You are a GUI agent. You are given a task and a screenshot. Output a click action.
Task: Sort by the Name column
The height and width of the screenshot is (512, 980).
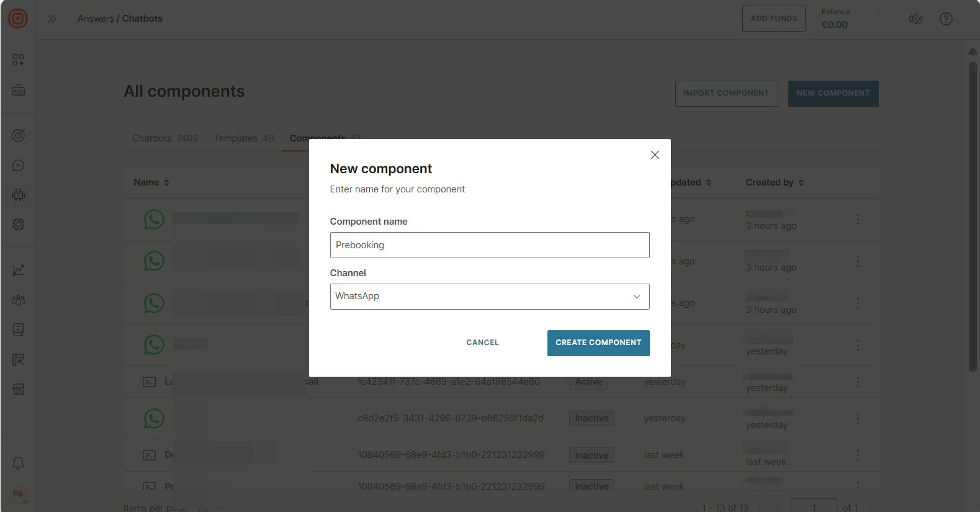pos(151,182)
